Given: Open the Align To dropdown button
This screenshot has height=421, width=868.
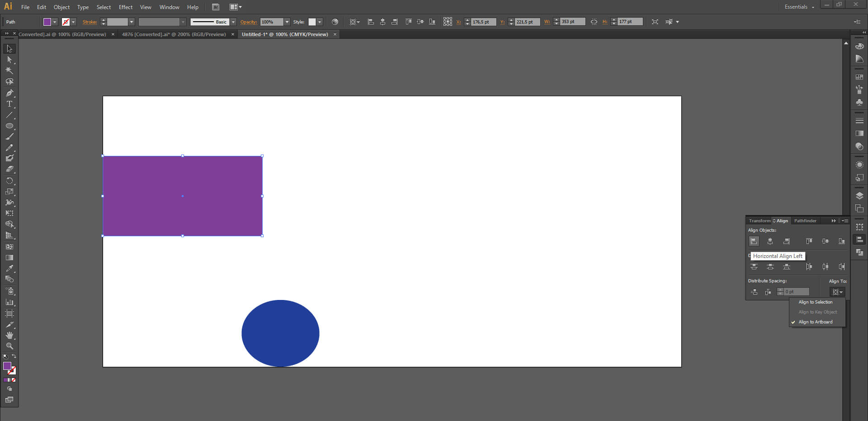Looking at the screenshot, I should [x=837, y=292].
